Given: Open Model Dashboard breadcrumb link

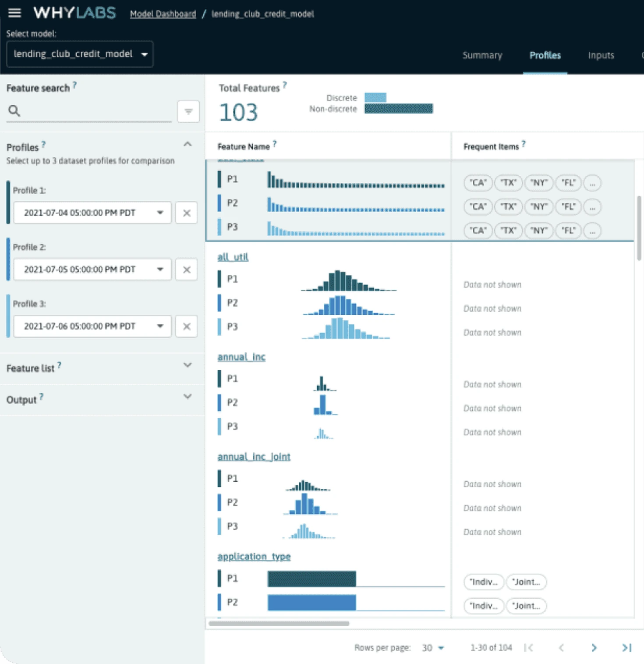Looking at the screenshot, I should click(163, 14).
